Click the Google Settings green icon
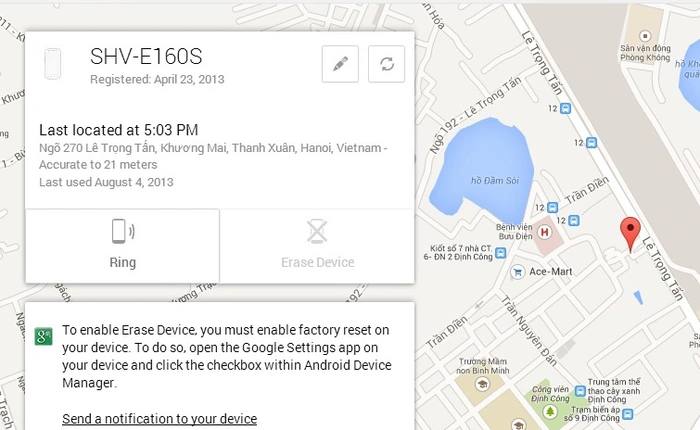 coord(43,335)
